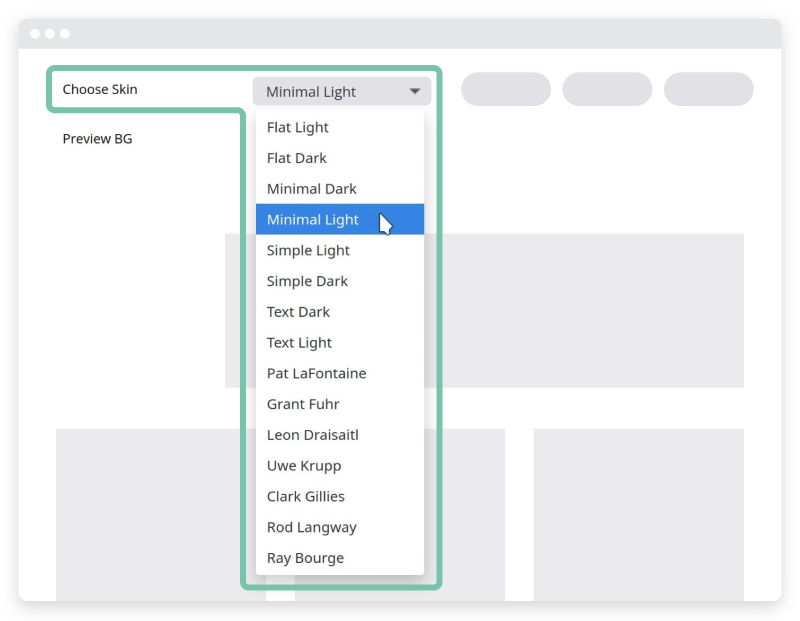Choose Leon Draisaitl entry
The height and width of the screenshot is (621, 800).
[x=340, y=434]
